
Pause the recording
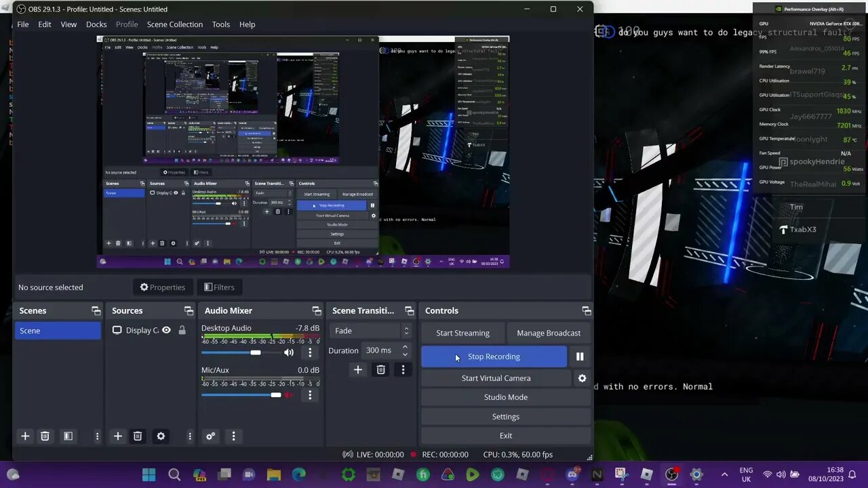[x=580, y=357]
